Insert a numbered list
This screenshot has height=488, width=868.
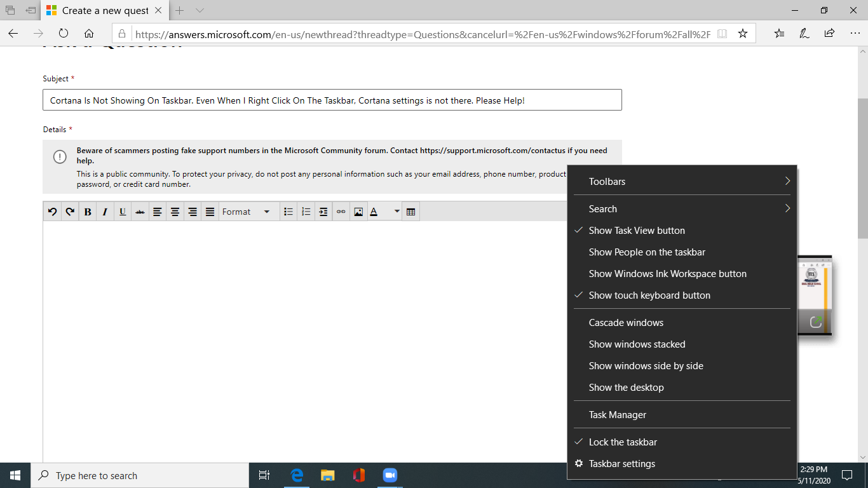(x=306, y=212)
